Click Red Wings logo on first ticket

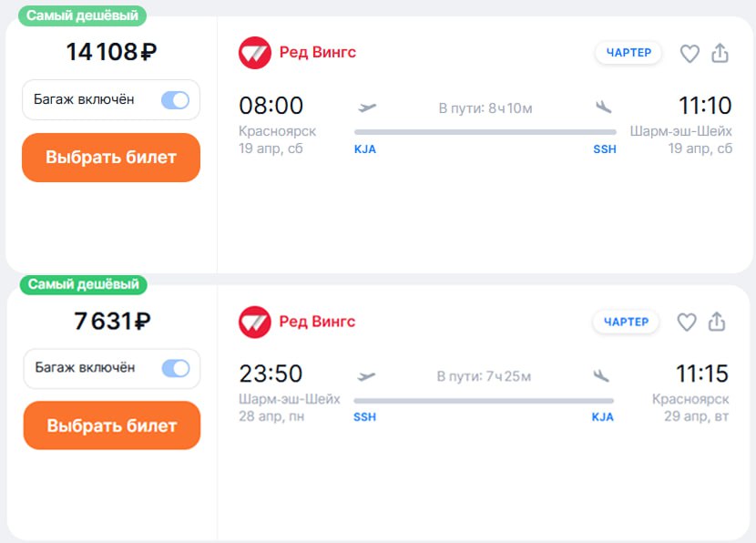[255, 53]
